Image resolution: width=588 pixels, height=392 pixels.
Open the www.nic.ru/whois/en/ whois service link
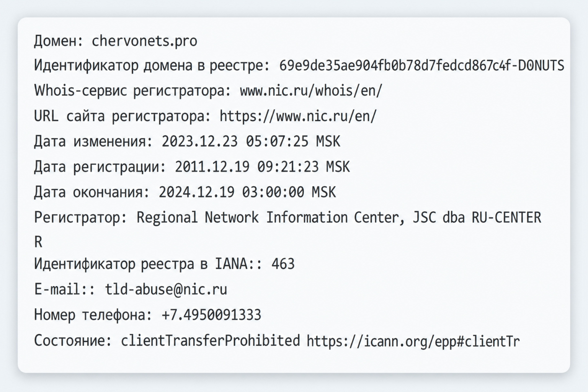click(311, 91)
